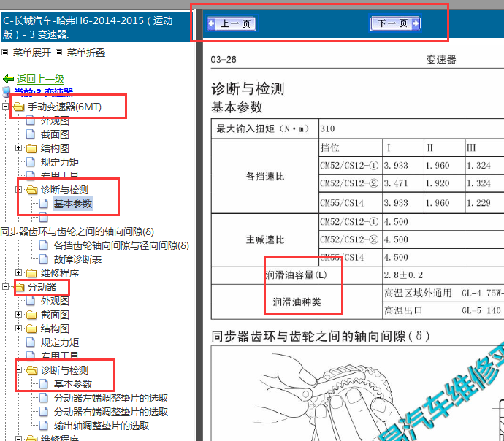Click the green back arrow icon

(8, 79)
